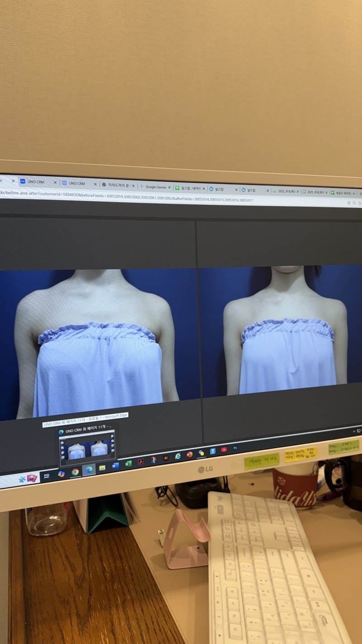Open Photoshop from the taskbar
Image resolution: width=362 pixels, height=644 pixels.
click(235, 448)
